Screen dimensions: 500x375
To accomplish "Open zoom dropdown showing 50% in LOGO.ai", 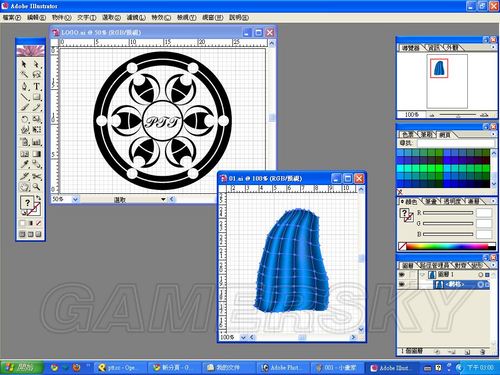I will click(x=75, y=199).
